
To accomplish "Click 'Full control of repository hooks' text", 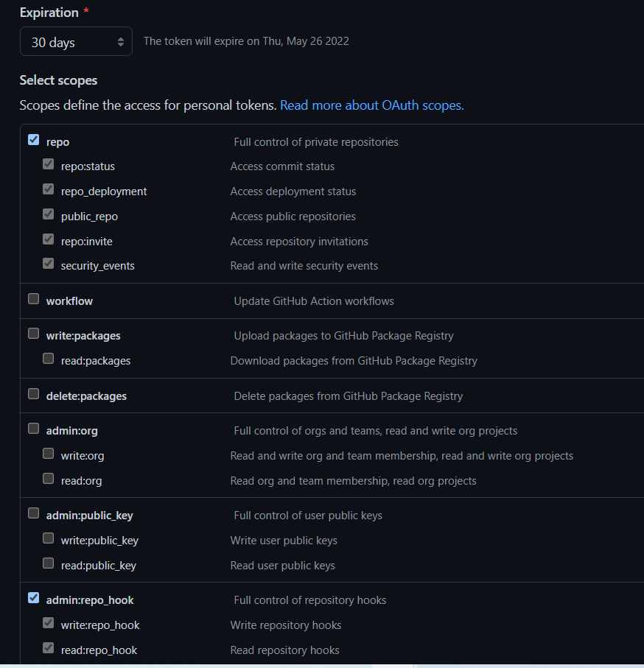I will [310, 600].
